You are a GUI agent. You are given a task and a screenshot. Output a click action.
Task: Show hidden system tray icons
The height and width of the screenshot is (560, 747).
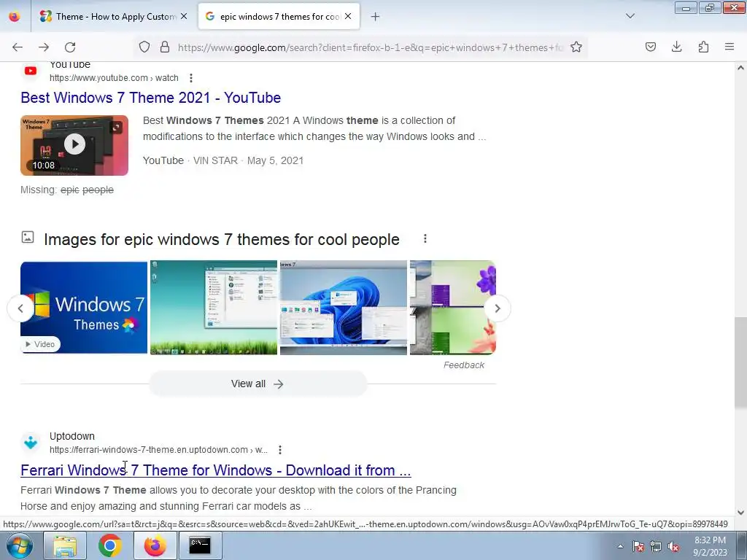[620, 546]
